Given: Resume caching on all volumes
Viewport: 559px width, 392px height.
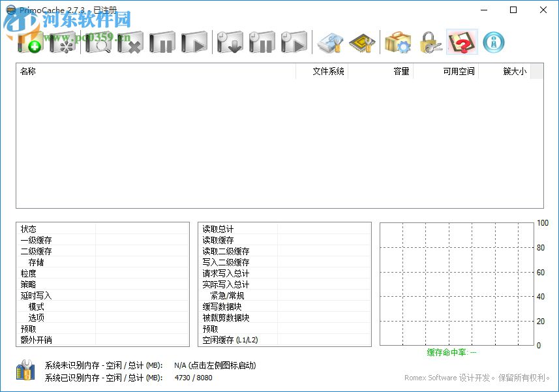Looking at the screenshot, I should 294,42.
